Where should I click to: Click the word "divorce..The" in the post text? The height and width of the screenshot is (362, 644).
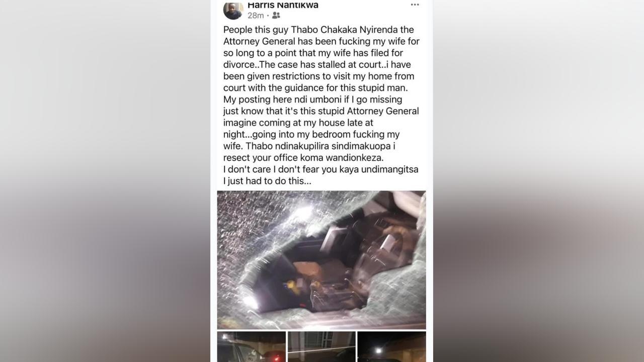pos(249,64)
